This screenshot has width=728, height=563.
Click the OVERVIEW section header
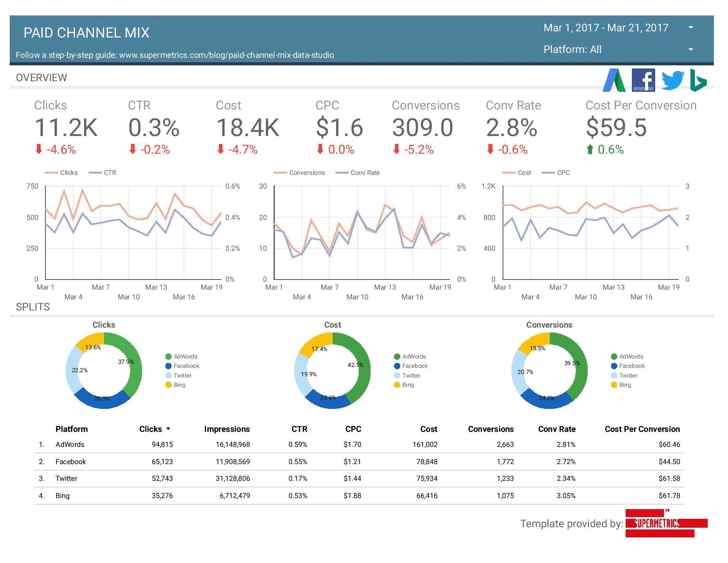(x=41, y=77)
